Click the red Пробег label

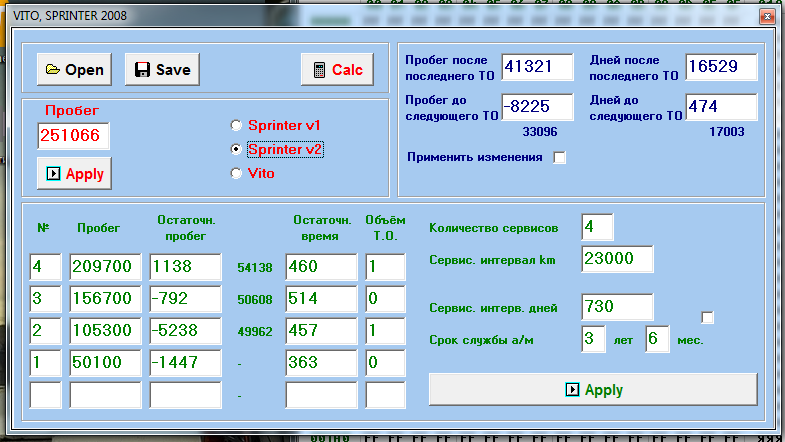tap(72, 110)
